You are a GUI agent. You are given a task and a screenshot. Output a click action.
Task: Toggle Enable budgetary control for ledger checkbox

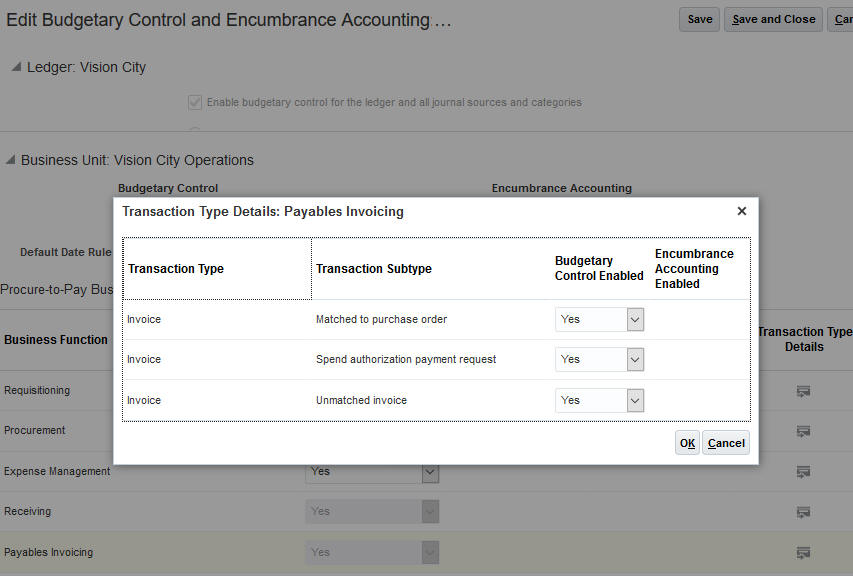195,102
